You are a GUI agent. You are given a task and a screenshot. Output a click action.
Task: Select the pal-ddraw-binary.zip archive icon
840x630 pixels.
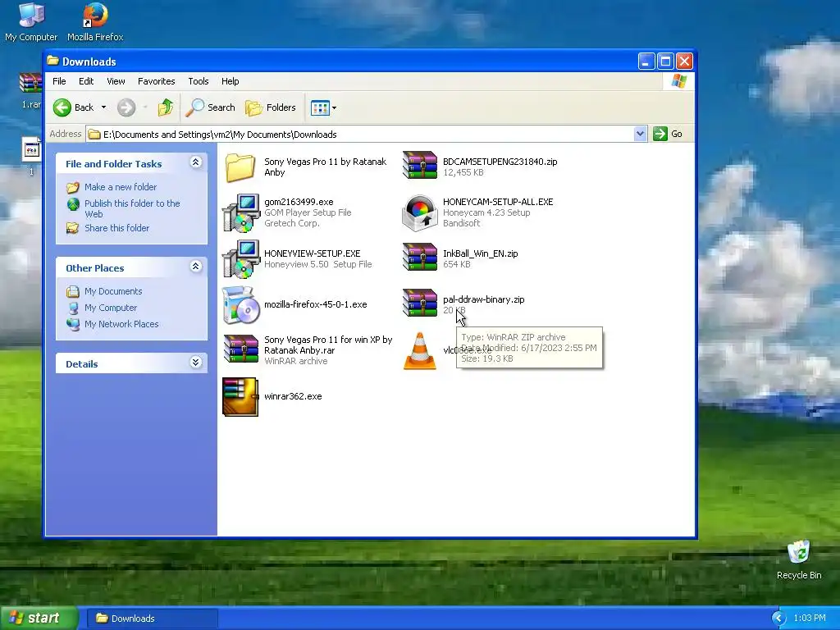[x=420, y=304]
